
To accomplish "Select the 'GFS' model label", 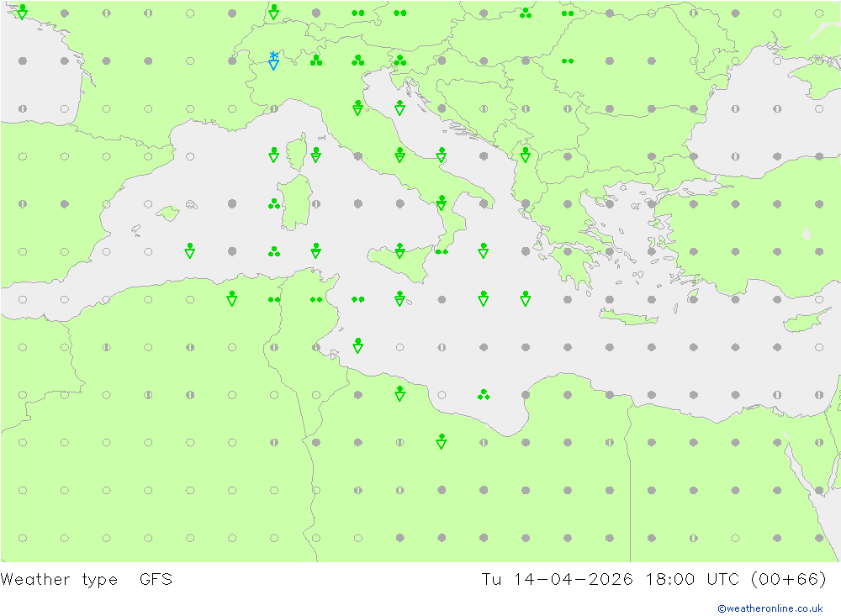I will click(156, 580).
